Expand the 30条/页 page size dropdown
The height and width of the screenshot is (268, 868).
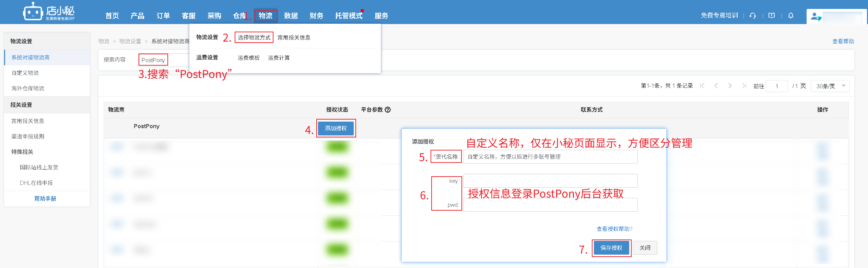(x=830, y=86)
